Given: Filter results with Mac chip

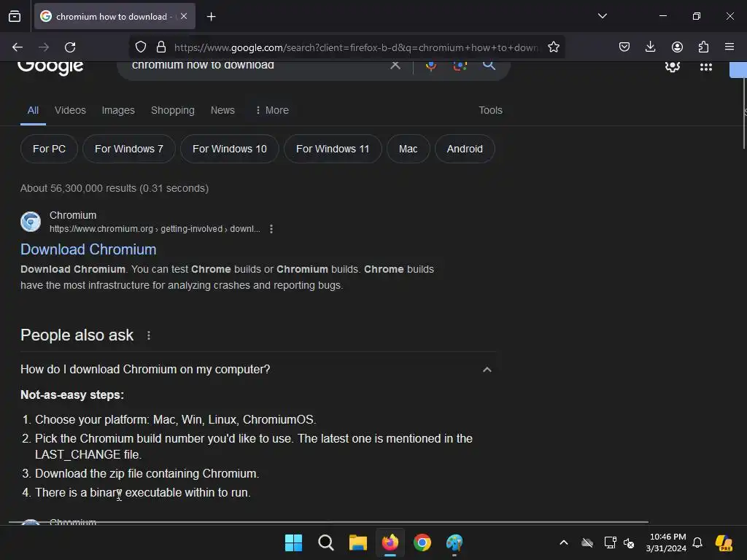Looking at the screenshot, I should click(409, 149).
